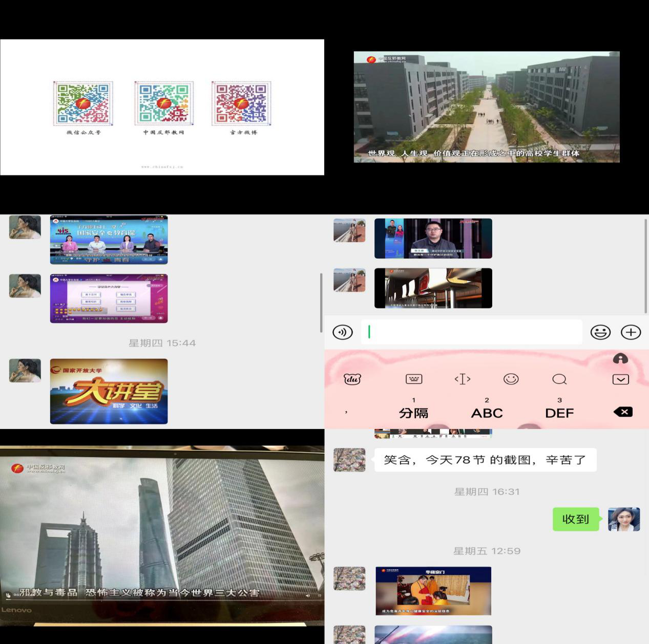This screenshot has height=644, width=649.
Task: Open the dark interior video screenshot in chat
Action: 433,288
